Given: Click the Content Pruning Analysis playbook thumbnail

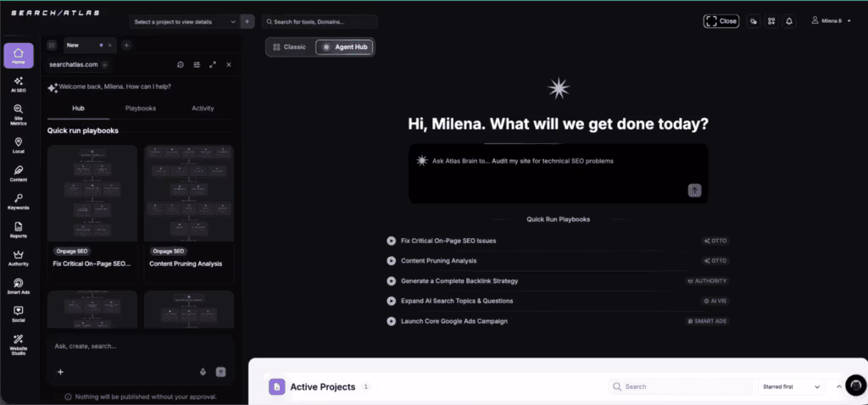Looking at the screenshot, I should pyautogui.click(x=189, y=193).
